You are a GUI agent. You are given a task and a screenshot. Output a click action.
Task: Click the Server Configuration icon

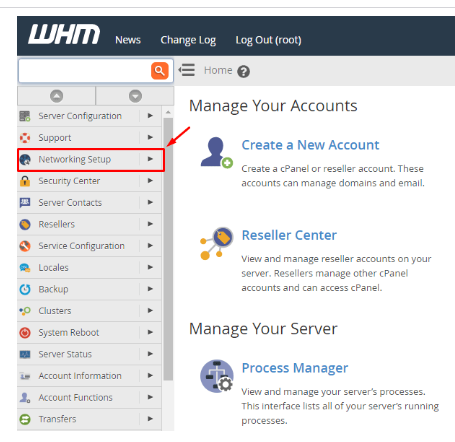25,116
